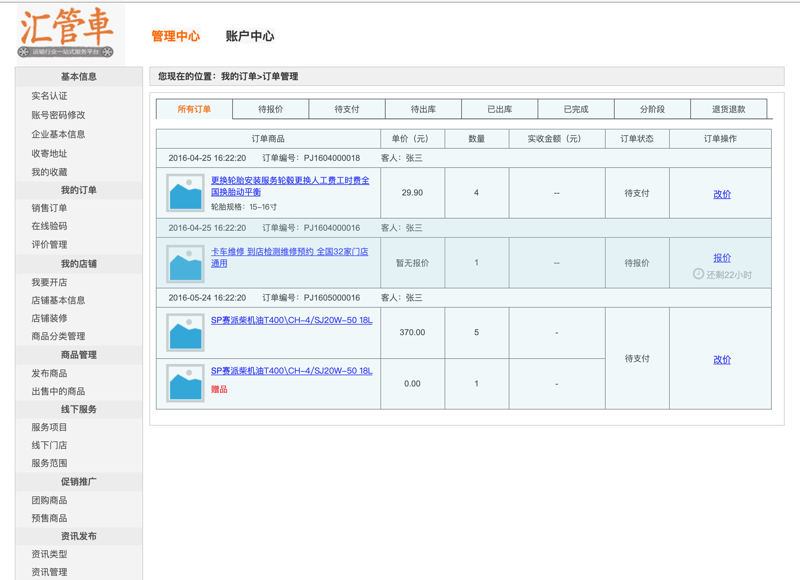
Task: Open 评价管理 in sidebar
Action: tap(49, 245)
